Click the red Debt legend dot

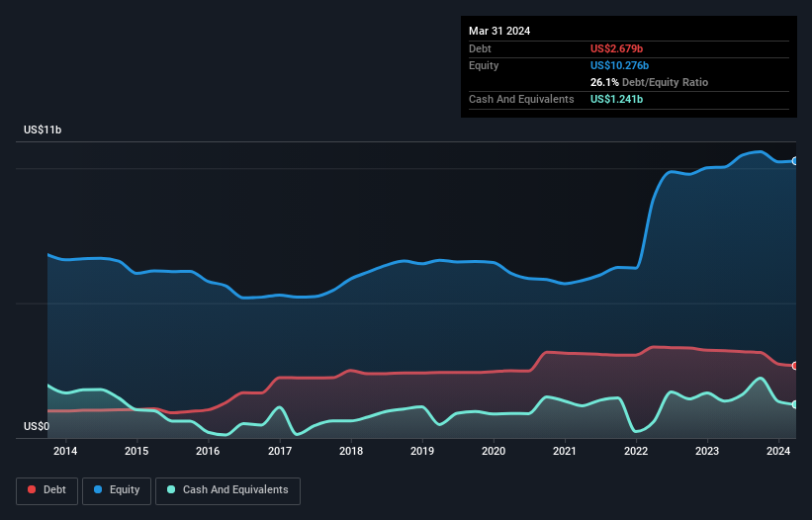point(32,489)
